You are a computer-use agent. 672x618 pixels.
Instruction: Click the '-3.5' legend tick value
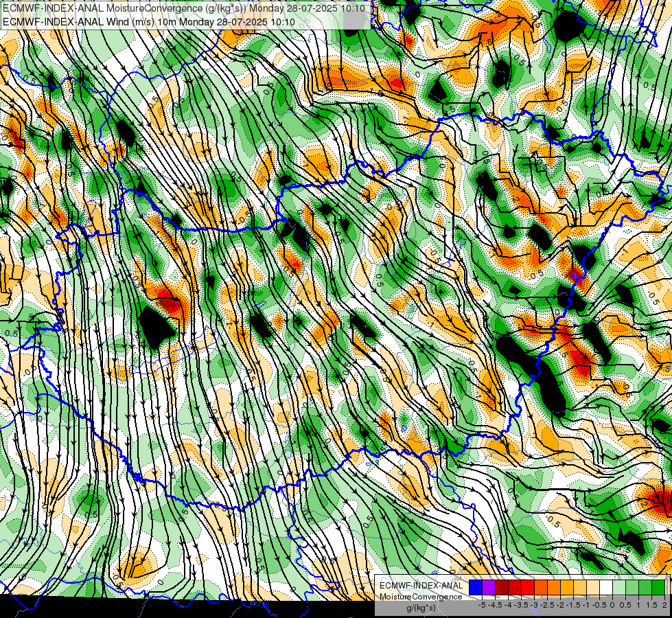(x=521, y=605)
